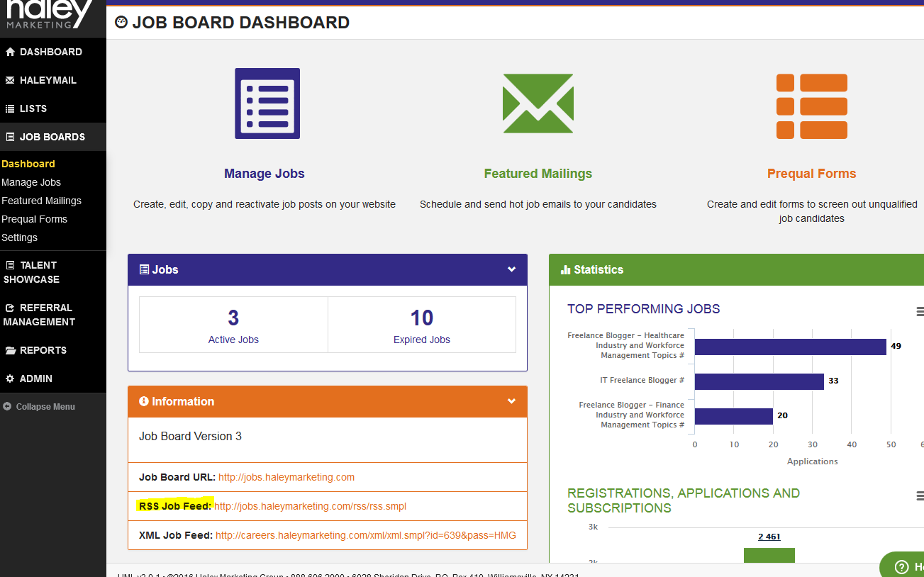
Task: Click the IT Freelance Blogger bar showing 33
Action: pos(759,381)
